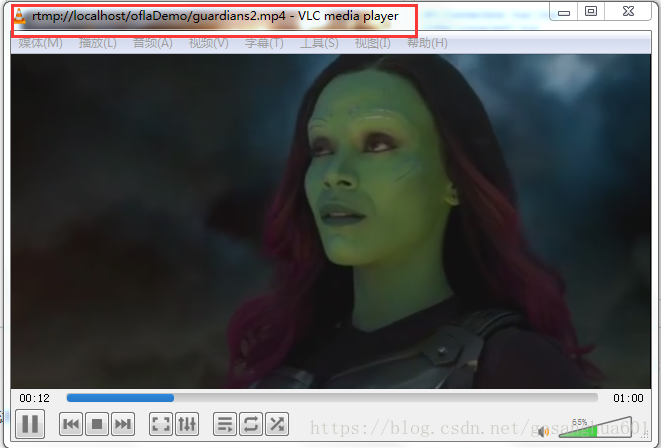Open the 播放(L) menu
Screen dimensions: 661x448
tap(97, 43)
